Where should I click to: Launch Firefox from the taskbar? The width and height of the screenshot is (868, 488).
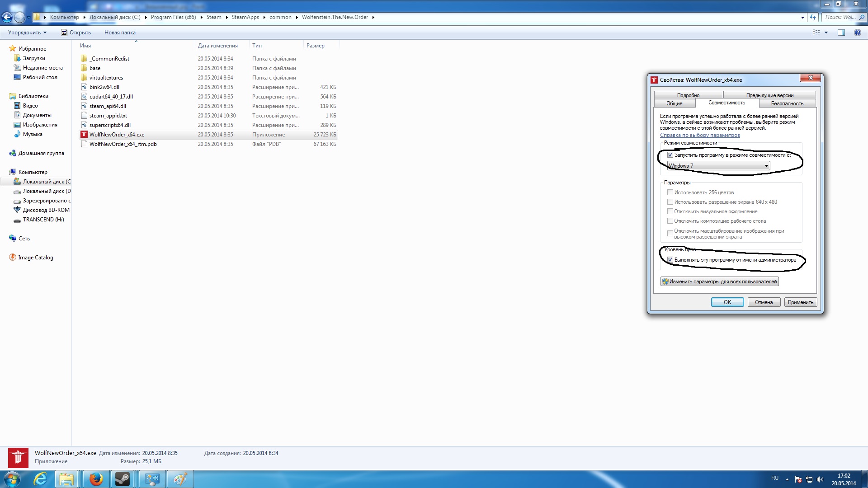tap(96, 479)
